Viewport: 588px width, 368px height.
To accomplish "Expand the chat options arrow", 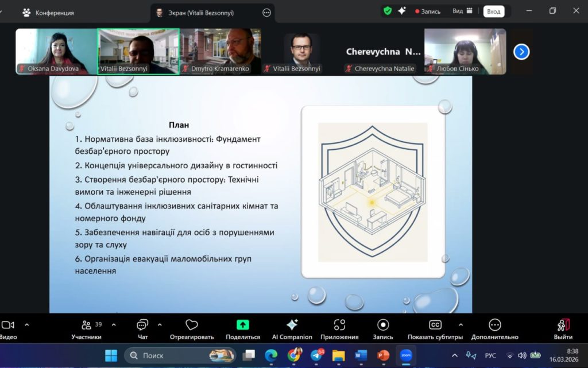I will [x=160, y=324].
